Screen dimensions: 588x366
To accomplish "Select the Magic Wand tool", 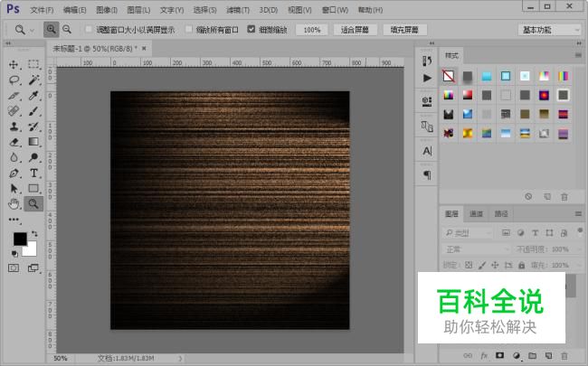I will click(33, 80).
